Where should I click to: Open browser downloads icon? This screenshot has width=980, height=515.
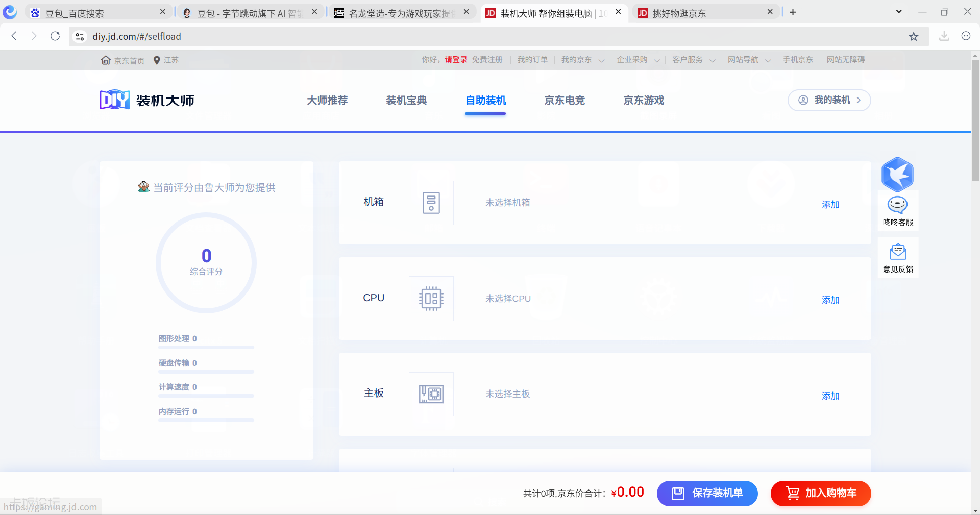click(x=944, y=36)
